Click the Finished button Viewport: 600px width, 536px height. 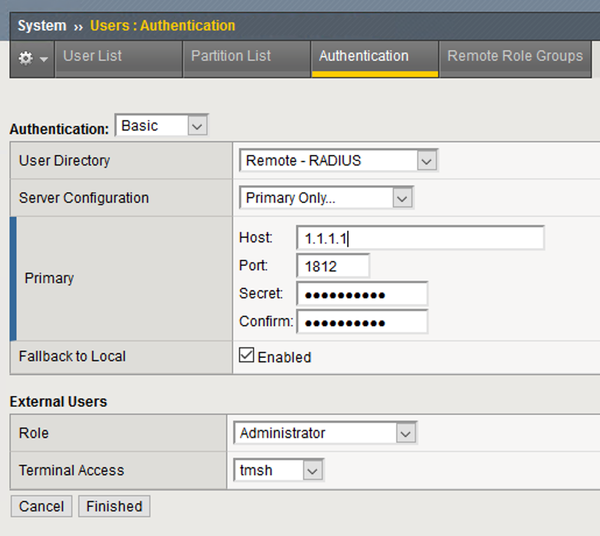click(x=114, y=506)
